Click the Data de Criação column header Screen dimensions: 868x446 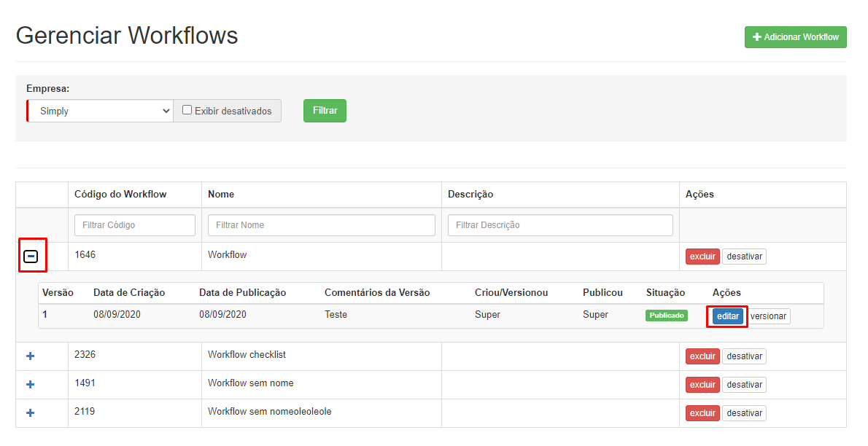pyautogui.click(x=129, y=293)
